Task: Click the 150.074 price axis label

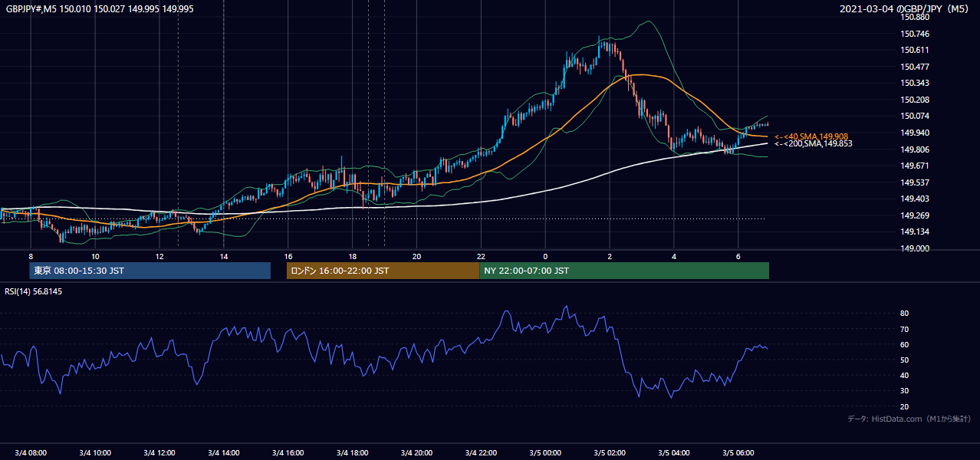Action: point(916,116)
